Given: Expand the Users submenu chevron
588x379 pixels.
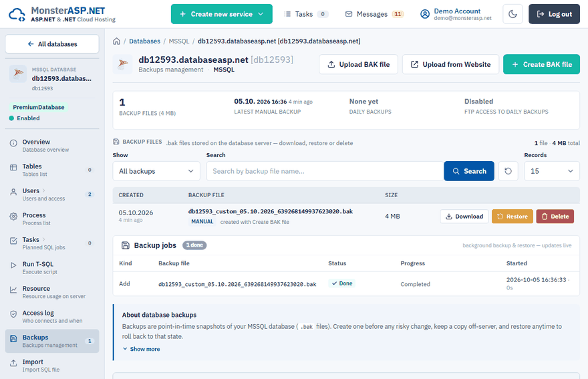Looking at the screenshot, I should (43, 191).
